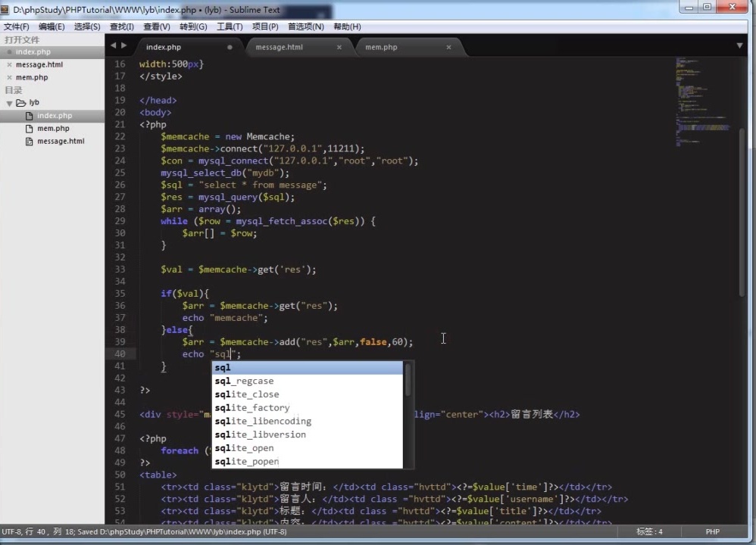Click the 打开文件 sidebar heading

coord(22,40)
